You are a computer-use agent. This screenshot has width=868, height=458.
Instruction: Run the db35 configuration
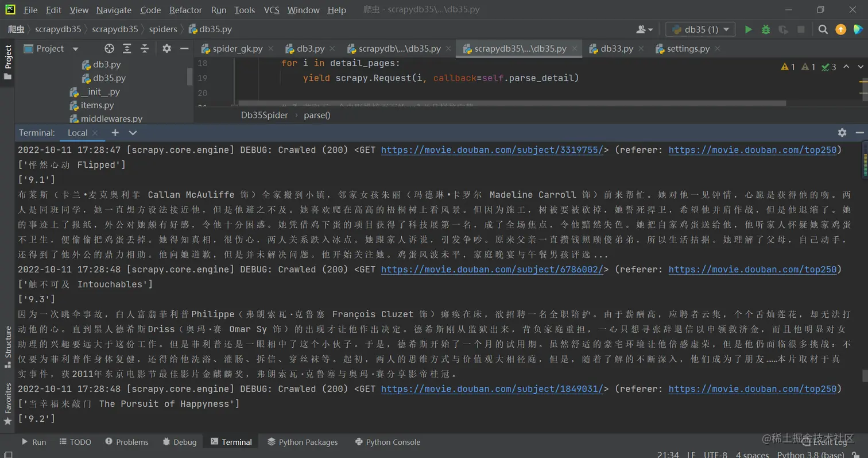click(748, 29)
